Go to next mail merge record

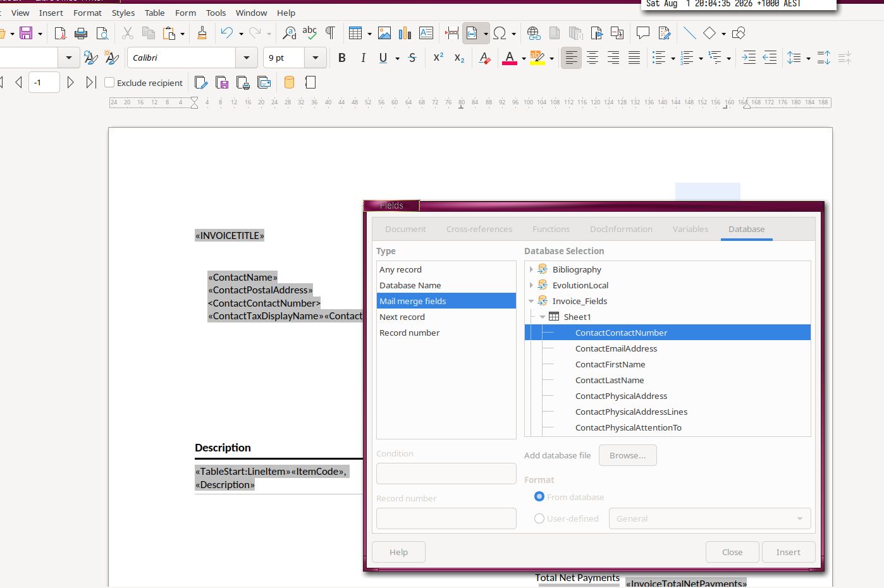tap(71, 82)
